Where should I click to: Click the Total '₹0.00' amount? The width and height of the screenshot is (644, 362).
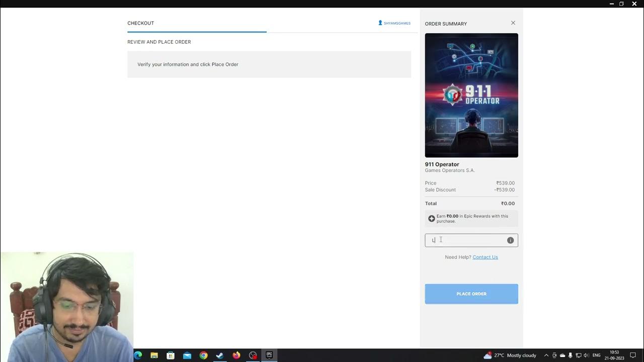508,204
